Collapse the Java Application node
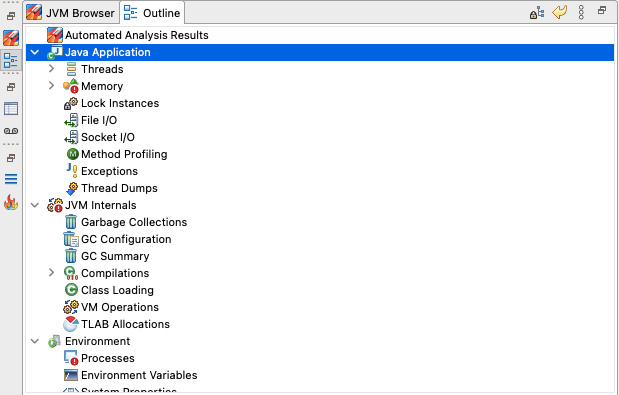 coord(35,52)
